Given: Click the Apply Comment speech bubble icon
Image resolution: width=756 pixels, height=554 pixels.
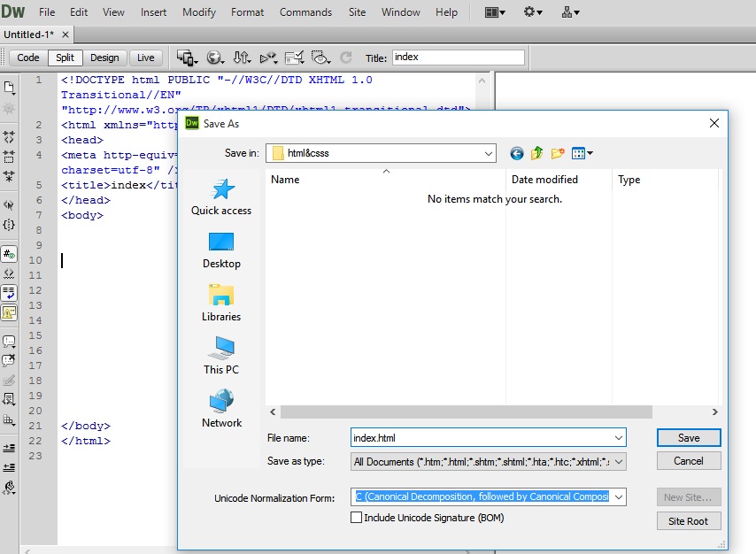Looking at the screenshot, I should point(9,342).
